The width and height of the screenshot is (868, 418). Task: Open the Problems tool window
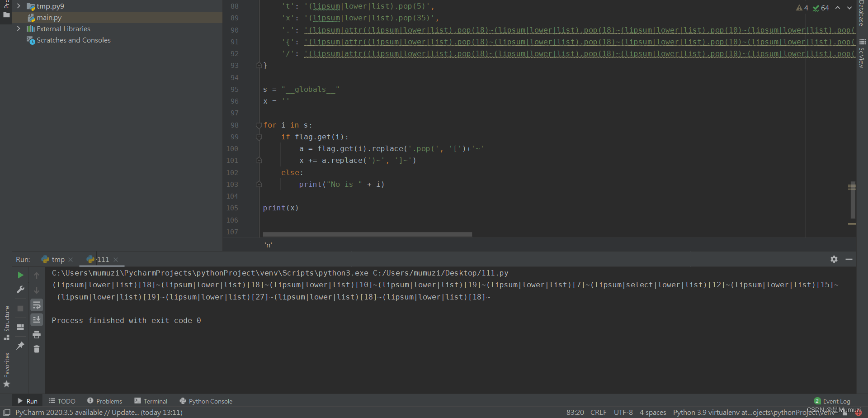pos(104,401)
